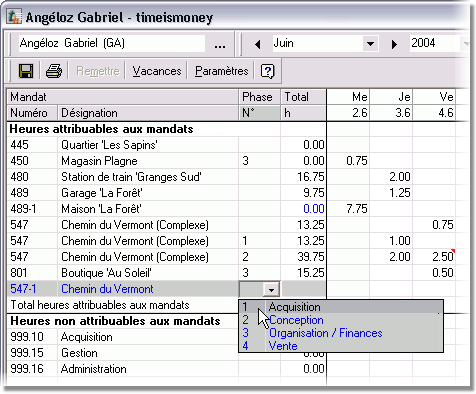
Task: Open help with the question mark icon
Action: point(268,71)
